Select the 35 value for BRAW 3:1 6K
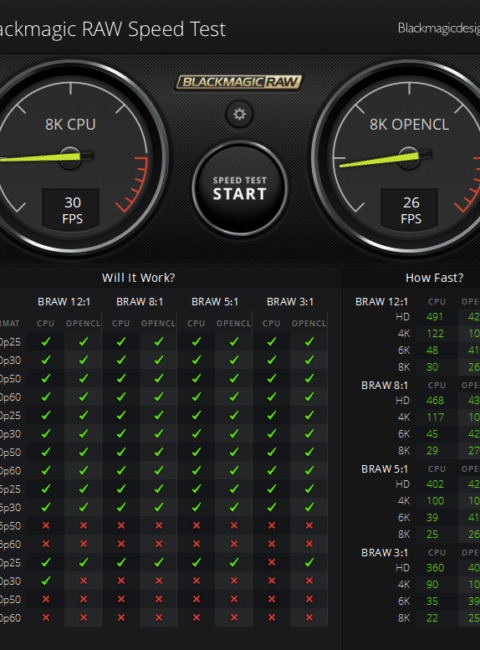This screenshot has height=650, width=480. pyautogui.click(x=432, y=601)
